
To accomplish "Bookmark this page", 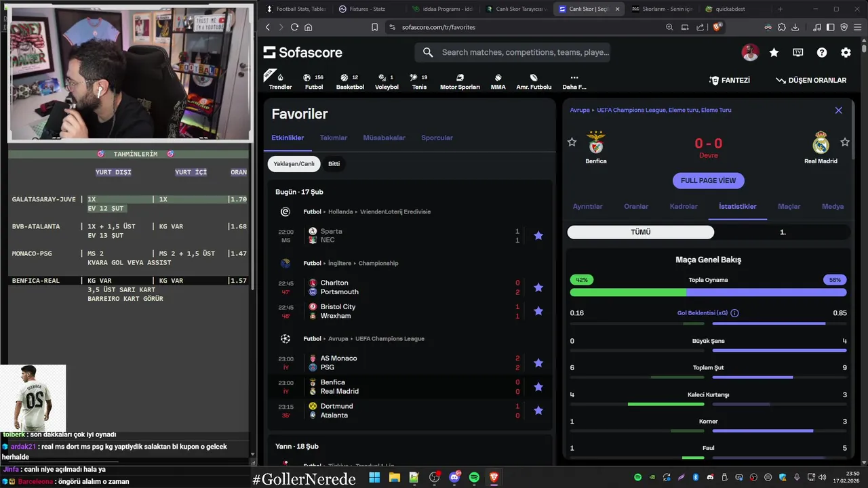I will 374,27.
